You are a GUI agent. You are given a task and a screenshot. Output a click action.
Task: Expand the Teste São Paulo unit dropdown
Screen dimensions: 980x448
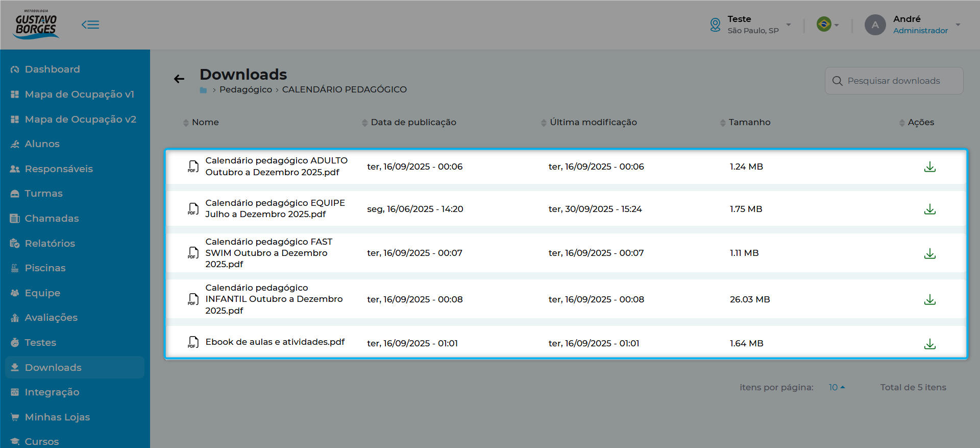click(x=789, y=25)
